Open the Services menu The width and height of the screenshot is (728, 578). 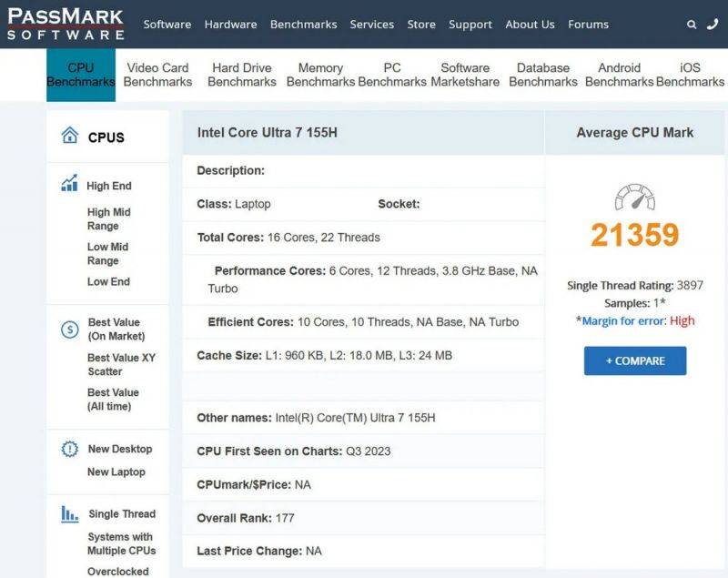click(372, 25)
